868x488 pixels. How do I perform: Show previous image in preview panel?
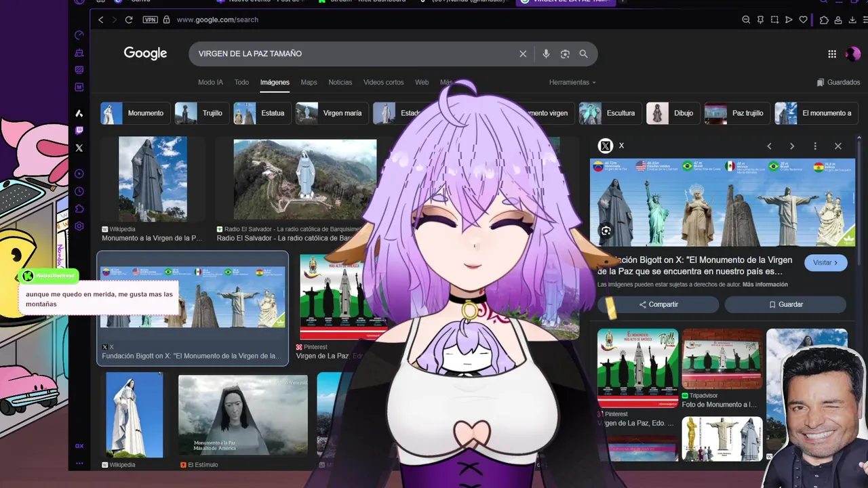[x=769, y=146]
